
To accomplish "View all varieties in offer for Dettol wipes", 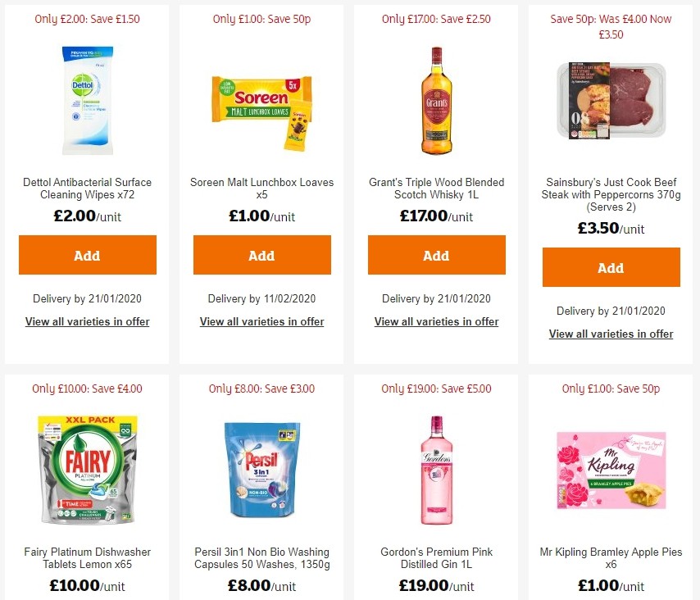I will [x=87, y=321].
